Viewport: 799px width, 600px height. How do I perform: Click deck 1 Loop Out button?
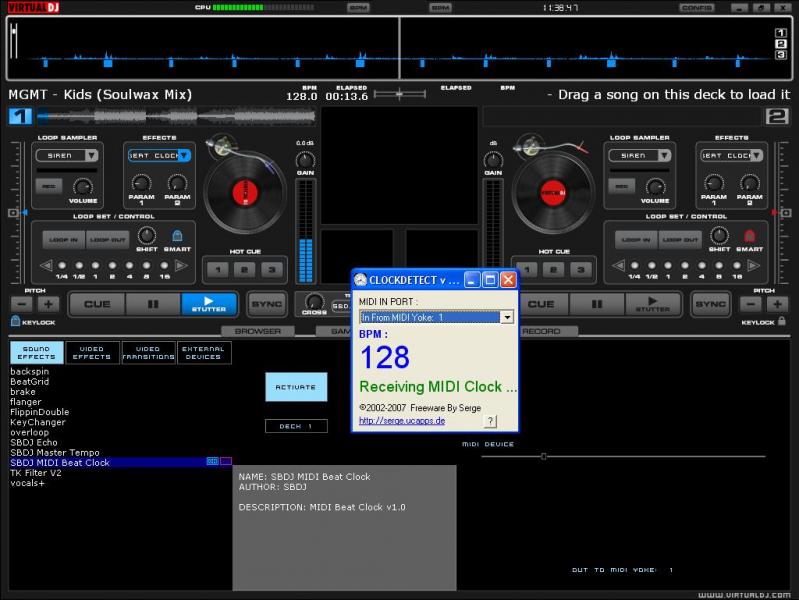click(x=108, y=240)
